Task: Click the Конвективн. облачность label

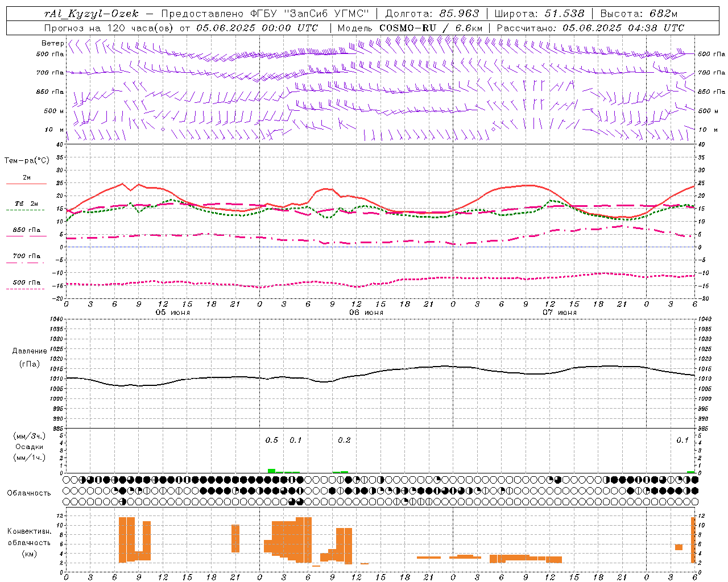Action: [x=30, y=537]
